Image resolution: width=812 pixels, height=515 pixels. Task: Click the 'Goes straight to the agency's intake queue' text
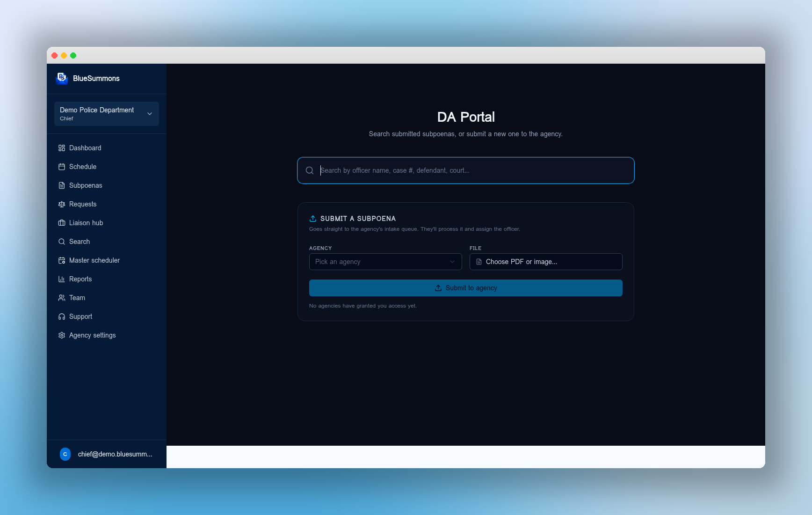[414, 229]
